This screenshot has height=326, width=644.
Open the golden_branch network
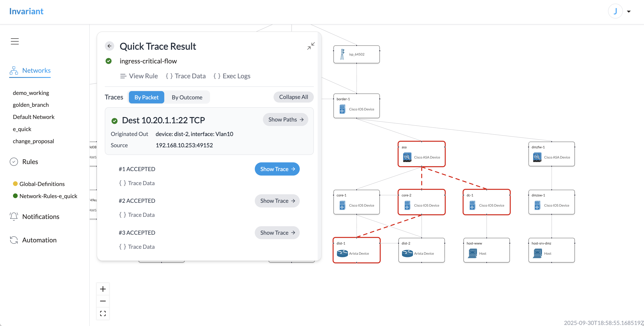coord(31,105)
